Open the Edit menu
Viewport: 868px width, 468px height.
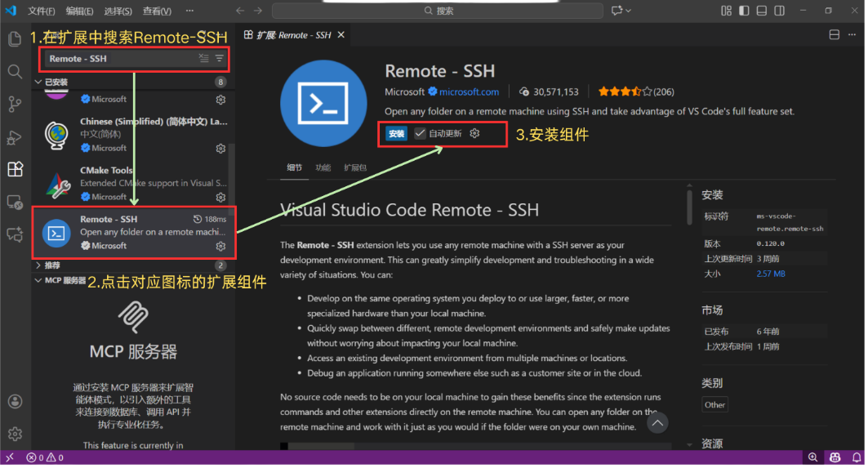tap(80, 11)
